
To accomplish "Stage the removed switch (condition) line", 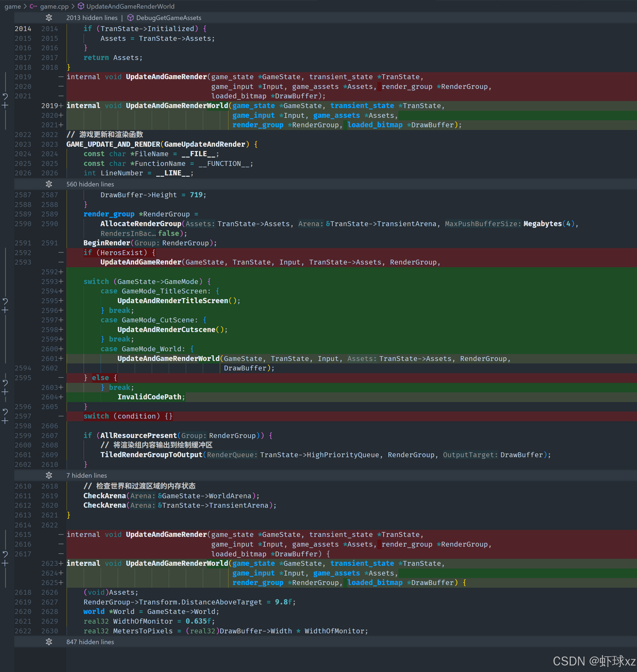I will click(5, 421).
